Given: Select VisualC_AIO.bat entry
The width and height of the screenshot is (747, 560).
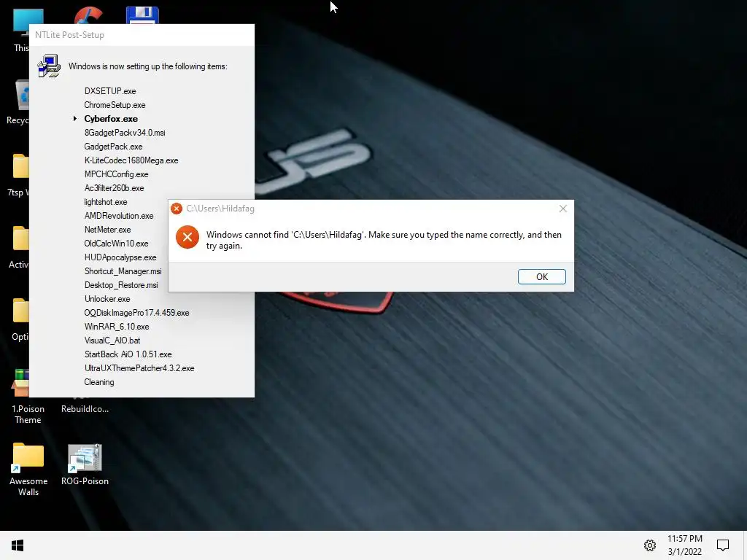Looking at the screenshot, I should pyautogui.click(x=112, y=341).
